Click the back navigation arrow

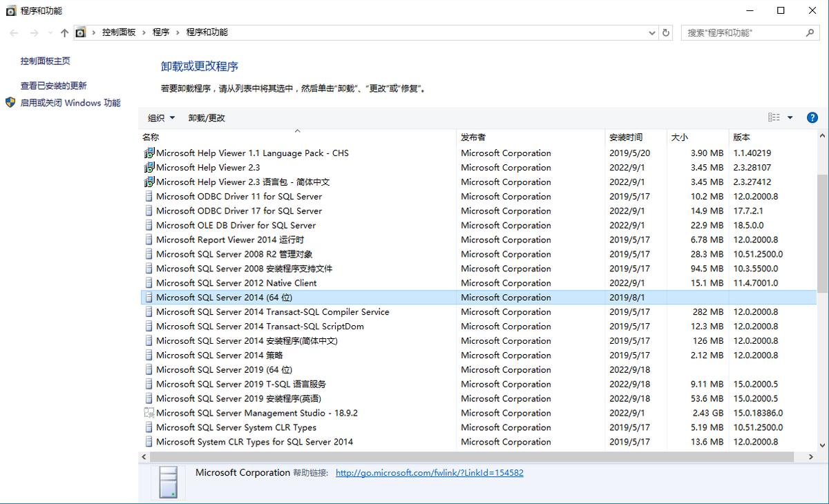coord(14,32)
